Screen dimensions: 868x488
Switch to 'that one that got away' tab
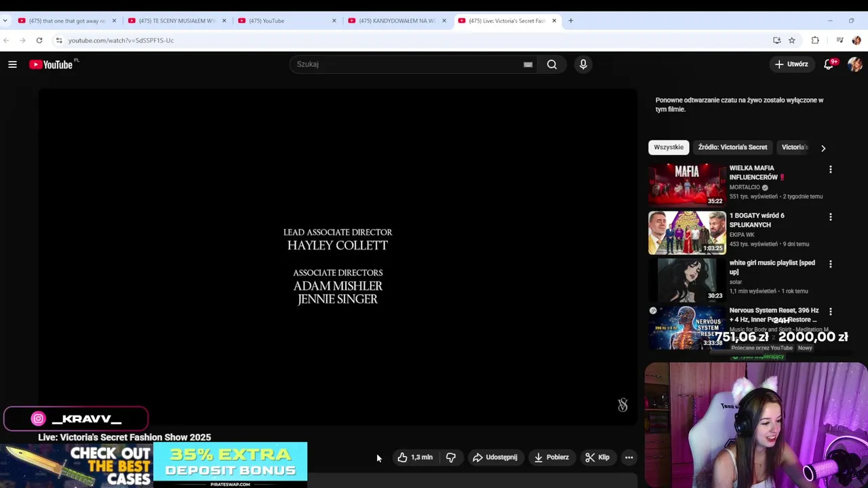click(67, 21)
